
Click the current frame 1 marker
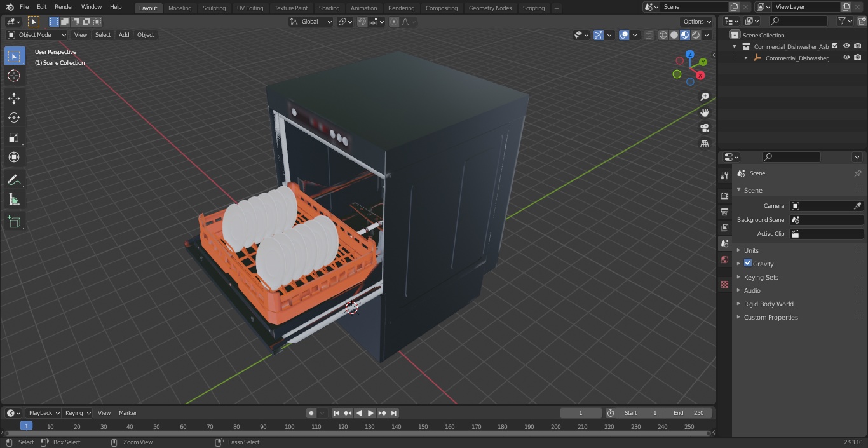click(x=26, y=426)
